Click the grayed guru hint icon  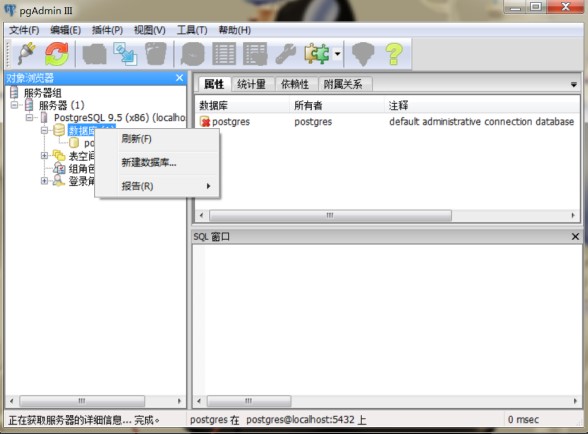click(x=363, y=54)
